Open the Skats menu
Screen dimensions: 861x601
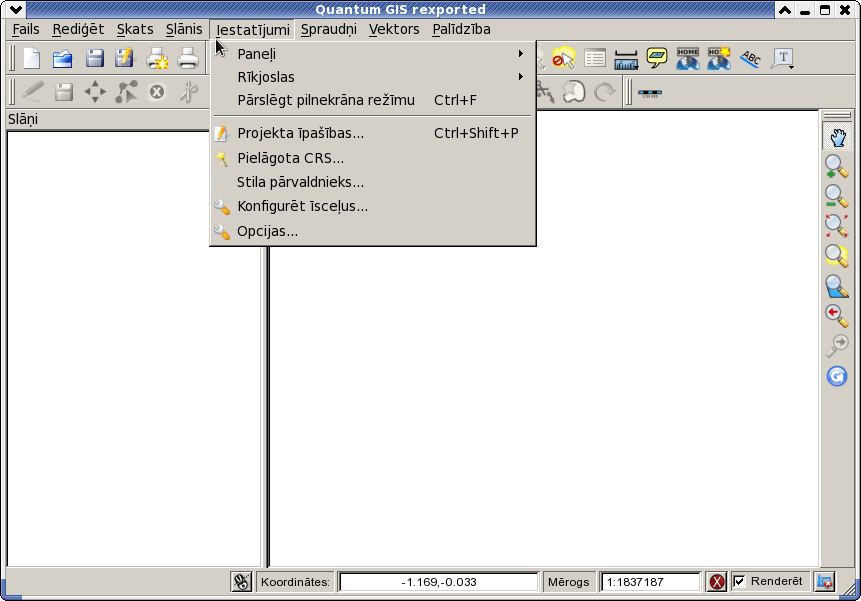135,29
